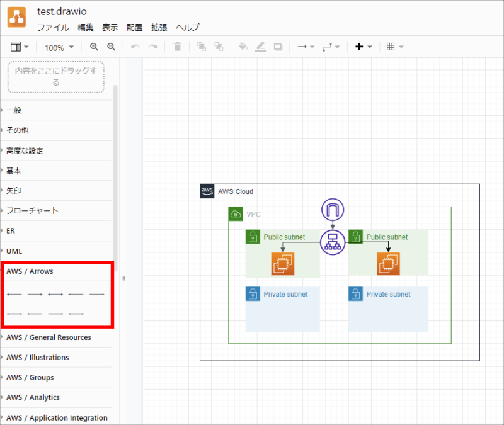
Task: Collapse the AWS / Arrows section
Action: pyautogui.click(x=31, y=271)
